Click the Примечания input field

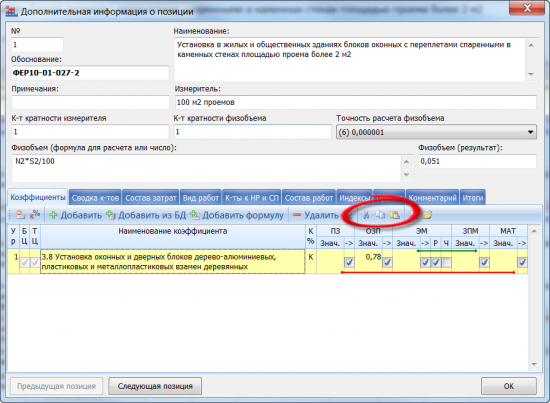(x=90, y=102)
